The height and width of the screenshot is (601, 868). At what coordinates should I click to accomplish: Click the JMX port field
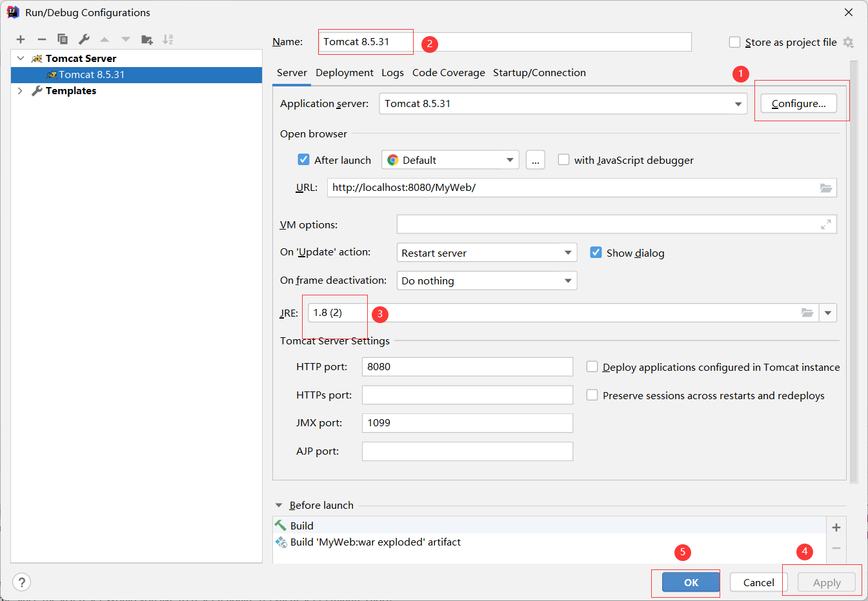[467, 423]
